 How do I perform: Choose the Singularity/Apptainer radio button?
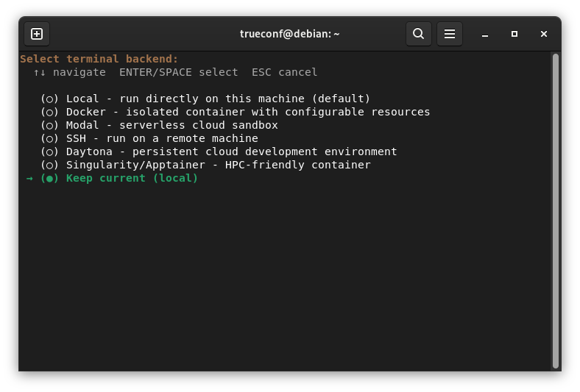point(49,165)
